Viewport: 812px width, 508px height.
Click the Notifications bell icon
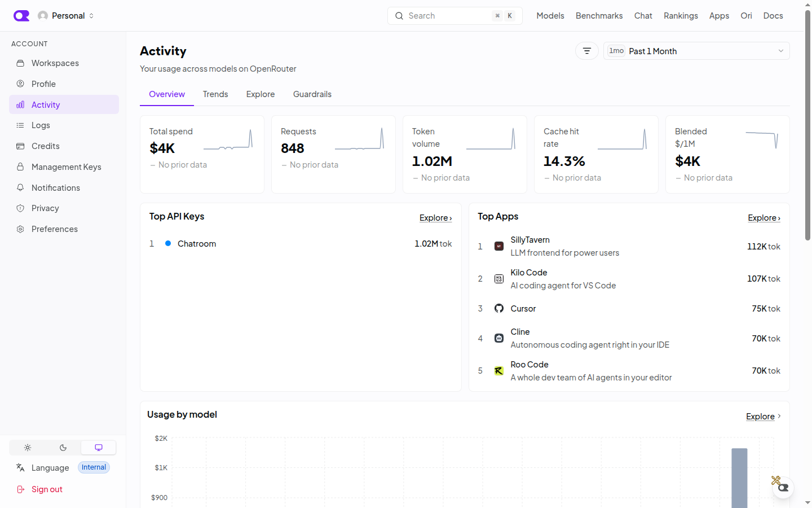[20, 187]
